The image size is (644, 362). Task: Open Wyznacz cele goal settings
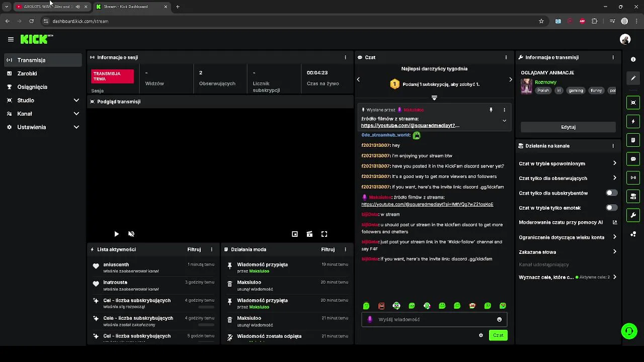point(568,277)
